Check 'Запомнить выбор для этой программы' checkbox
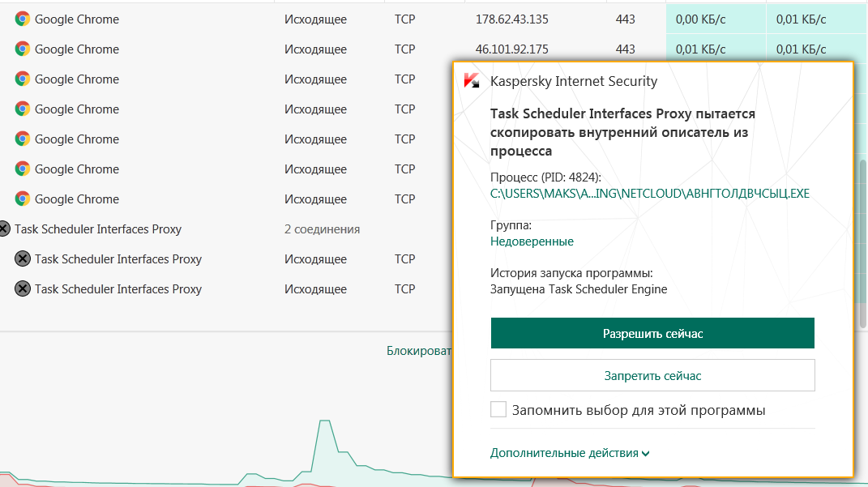 [498, 410]
